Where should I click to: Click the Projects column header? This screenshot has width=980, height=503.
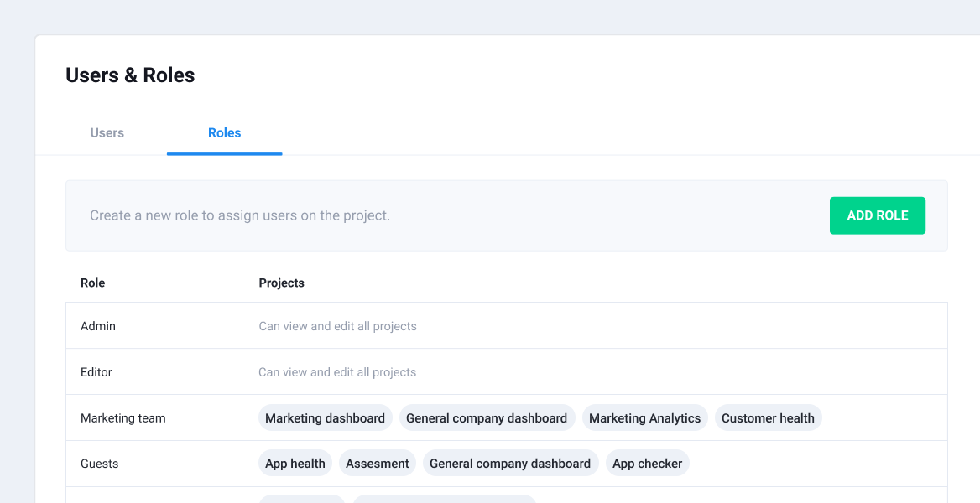coord(281,283)
